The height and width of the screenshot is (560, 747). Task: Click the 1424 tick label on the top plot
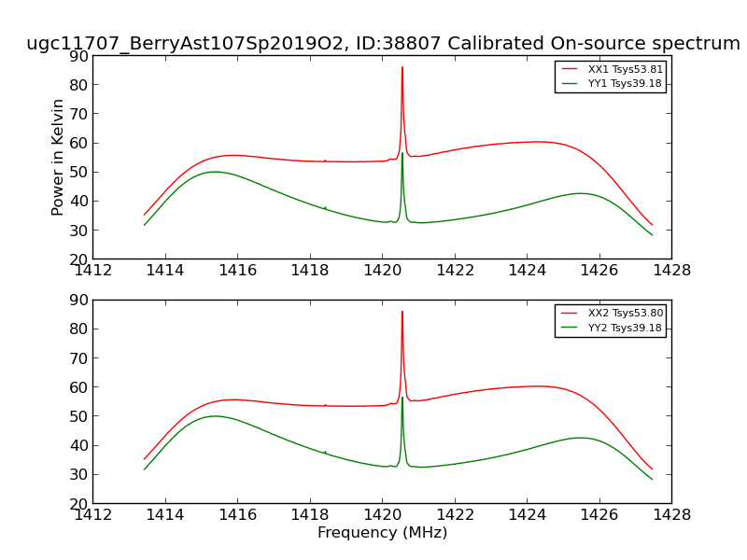(x=527, y=271)
